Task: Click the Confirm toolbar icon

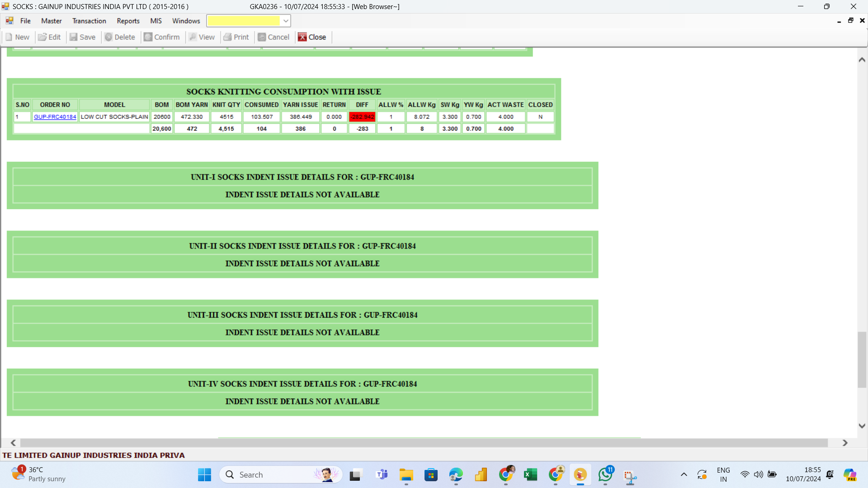Action: pyautogui.click(x=148, y=37)
